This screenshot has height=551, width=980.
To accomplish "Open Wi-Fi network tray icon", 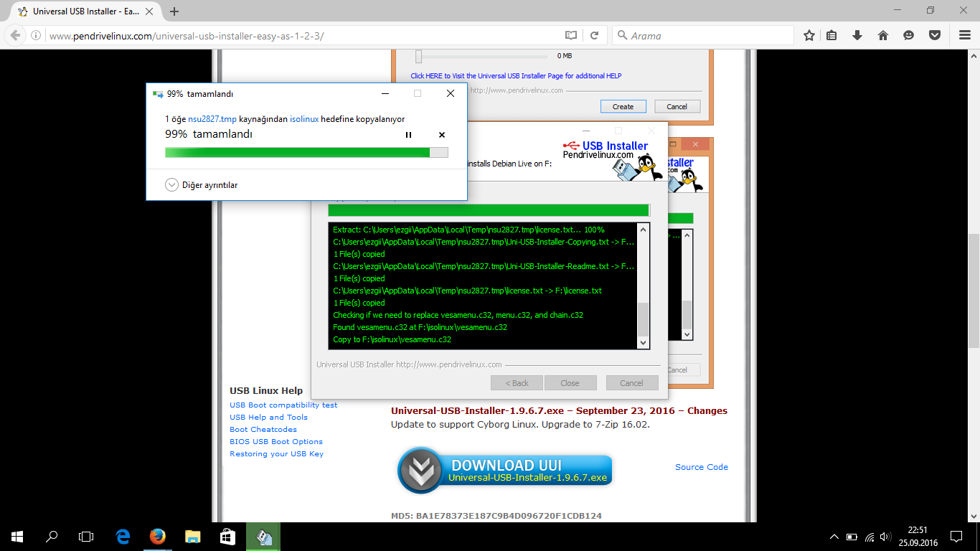I will click(870, 537).
